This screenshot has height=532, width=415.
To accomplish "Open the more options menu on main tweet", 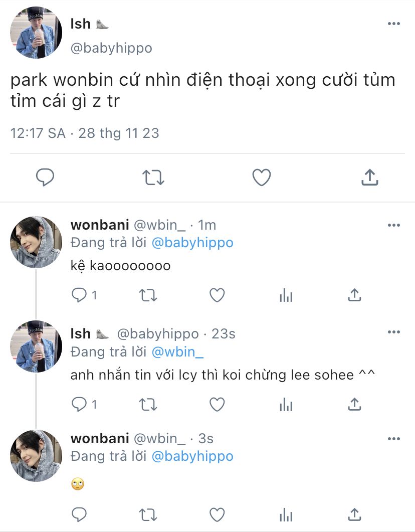I will [393, 24].
